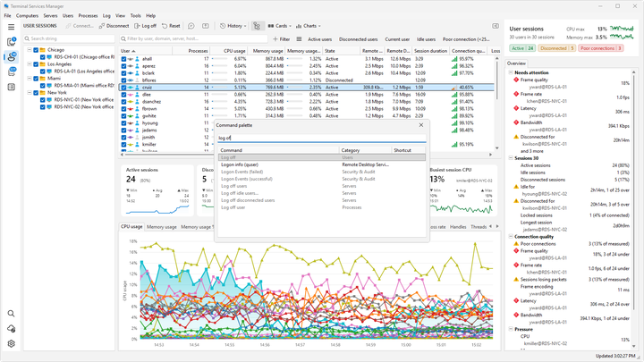The width and height of the screenshot is (644, 362).
Task: Click the Disconnect toolbar button
Action: 114,26
